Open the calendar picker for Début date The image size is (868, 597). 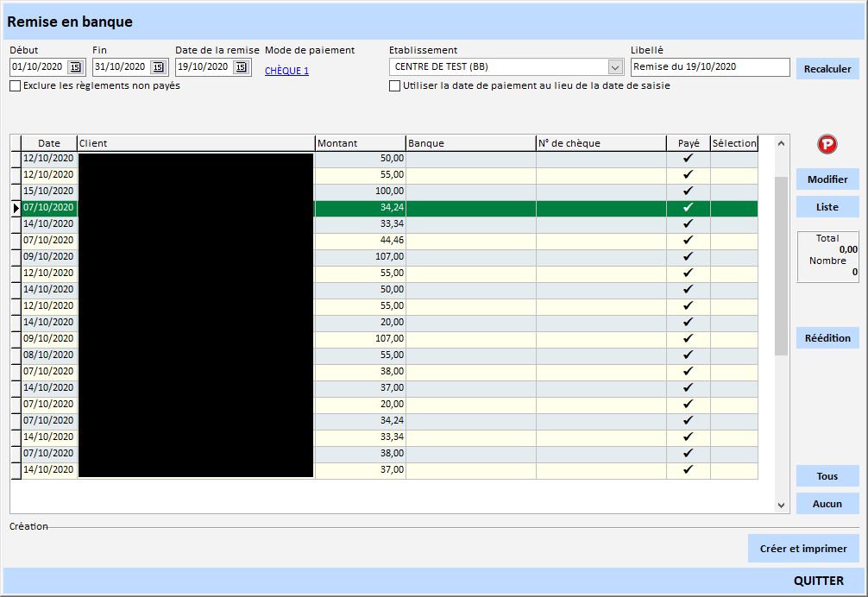click(75, 67)
